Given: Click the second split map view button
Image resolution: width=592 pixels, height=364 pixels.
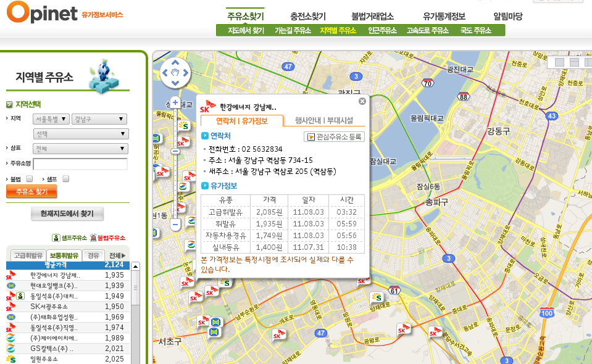Looking at the screenshot, I should (574, 62).
